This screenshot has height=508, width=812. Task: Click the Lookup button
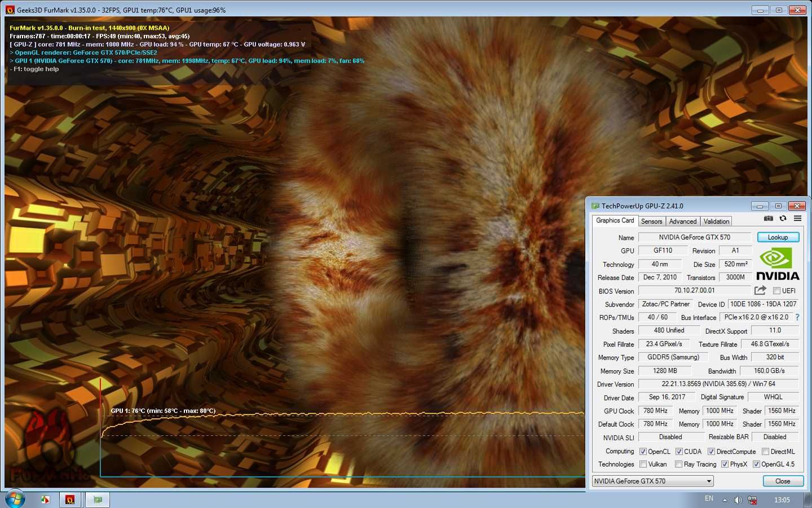(x=778, y=237)
